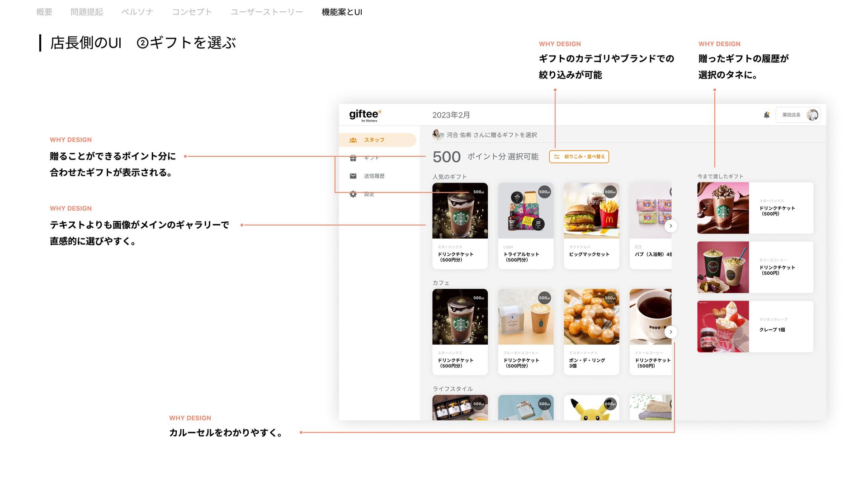Go to the コンセプト tab
868x488 pixels.
[x=192, y=12]
